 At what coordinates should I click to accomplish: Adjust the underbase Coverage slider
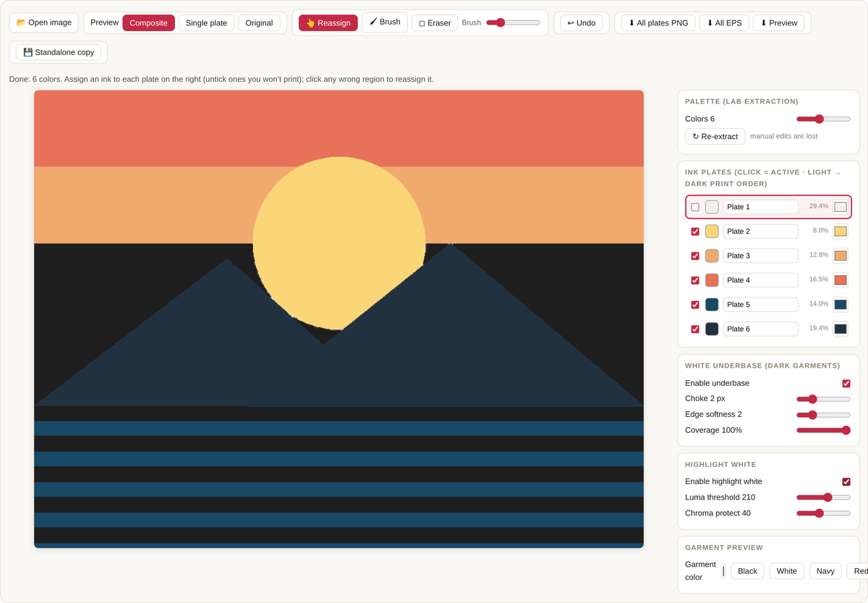[x=823, y=430]
